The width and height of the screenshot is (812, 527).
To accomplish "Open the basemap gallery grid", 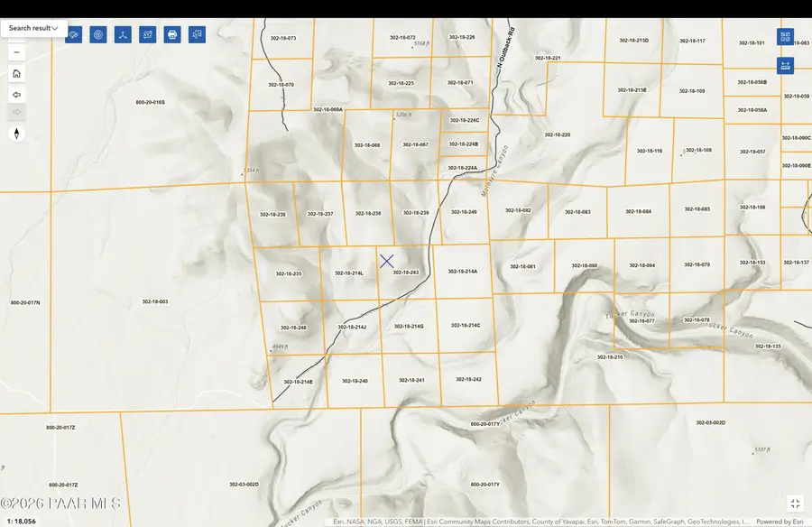I will (x=785, y=37).
